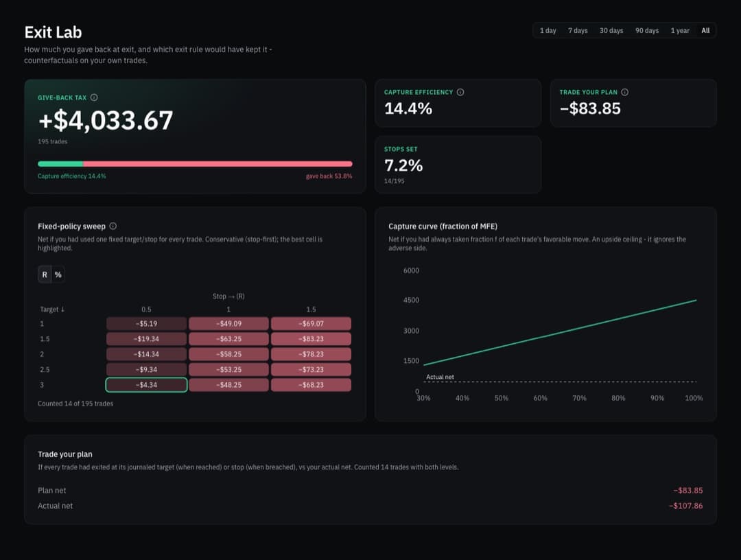Select the 7 days time range
Screen dimensions: 741x560
click(x=578, y=31)
